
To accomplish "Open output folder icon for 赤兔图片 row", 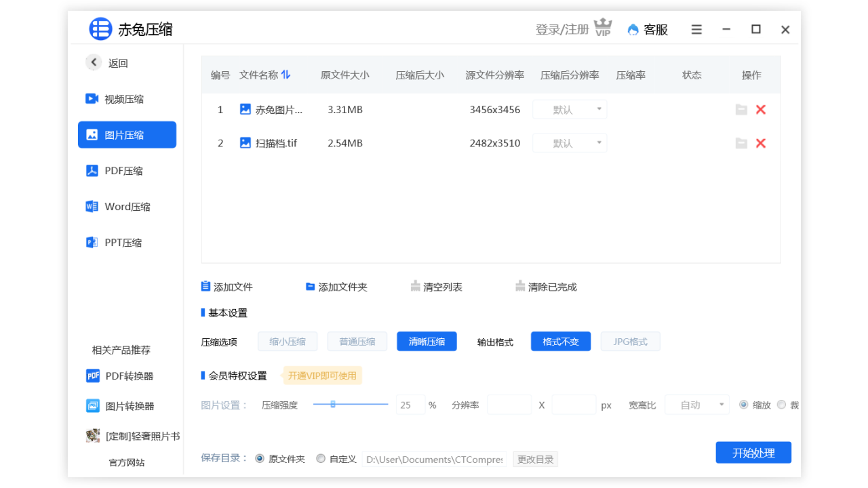I will pos(741,109).
